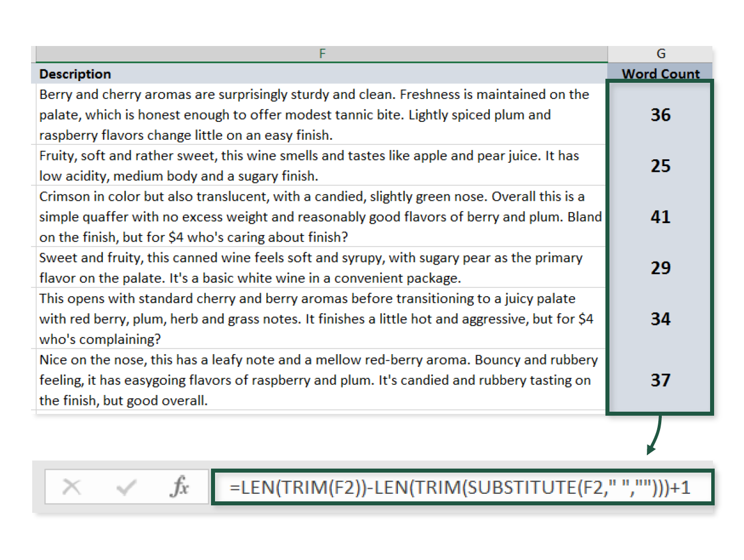744x560 pixels.
Task: Select the description starting 'Crimson in color'
Action: tap(321, 217)
